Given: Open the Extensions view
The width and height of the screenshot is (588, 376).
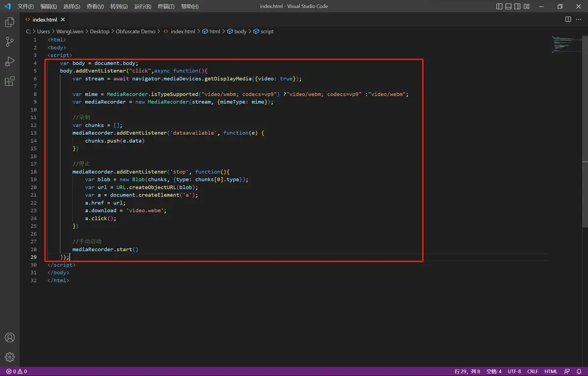Looking at the screenshot, I should (x=9, y=81).
